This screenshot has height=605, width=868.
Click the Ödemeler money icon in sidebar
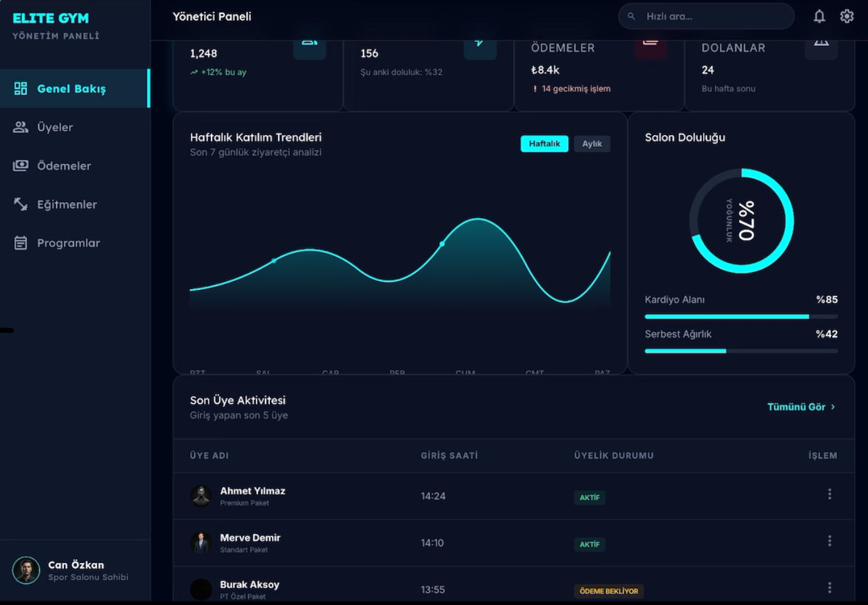click(21, 166)
